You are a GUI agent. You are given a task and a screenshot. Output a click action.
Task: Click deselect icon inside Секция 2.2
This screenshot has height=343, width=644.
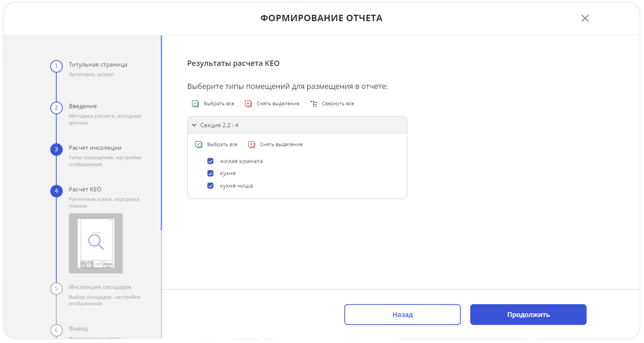coord(252,144)
